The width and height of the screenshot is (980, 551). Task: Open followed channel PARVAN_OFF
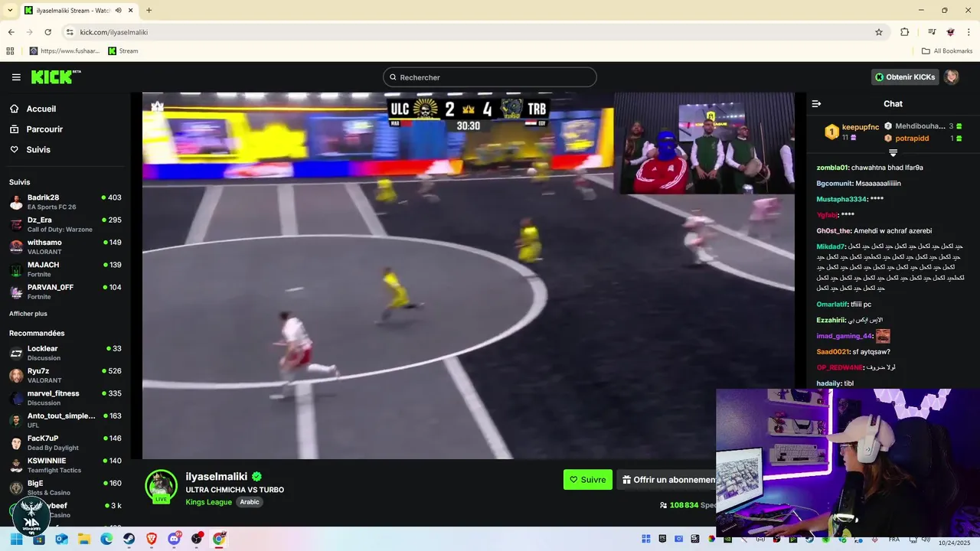coord(65,292)
